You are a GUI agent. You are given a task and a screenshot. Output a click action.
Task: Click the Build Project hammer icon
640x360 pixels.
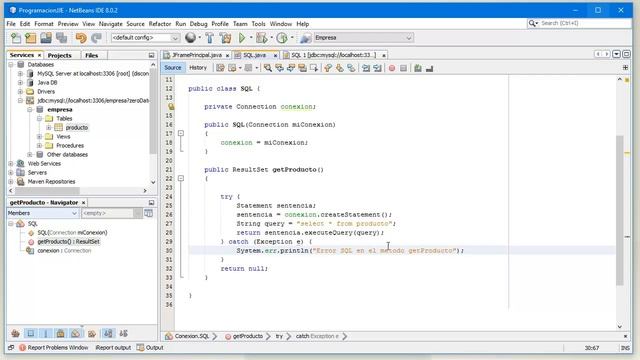(210, 38)
